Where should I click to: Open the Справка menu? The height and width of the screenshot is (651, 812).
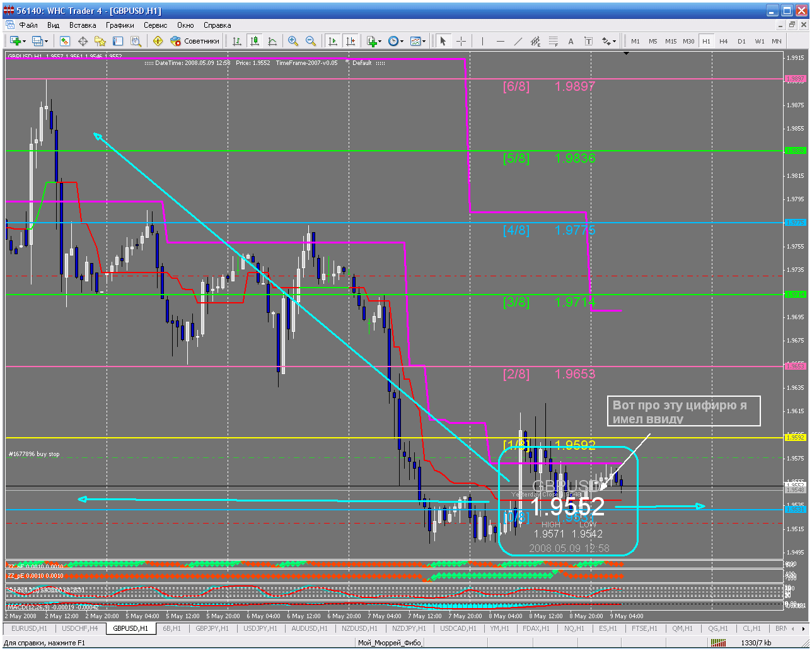(x=217, y=25)
